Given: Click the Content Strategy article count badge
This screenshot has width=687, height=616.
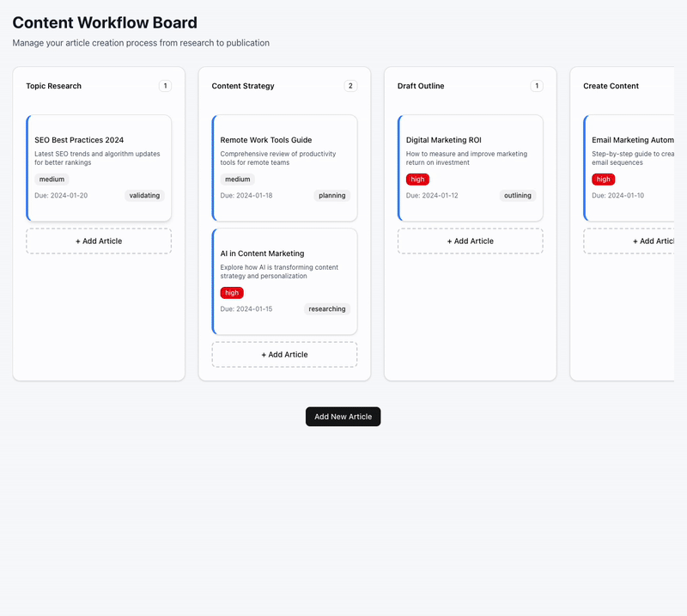Looking at the screenshot, I should pyautogui.click(x=350, y=86).
